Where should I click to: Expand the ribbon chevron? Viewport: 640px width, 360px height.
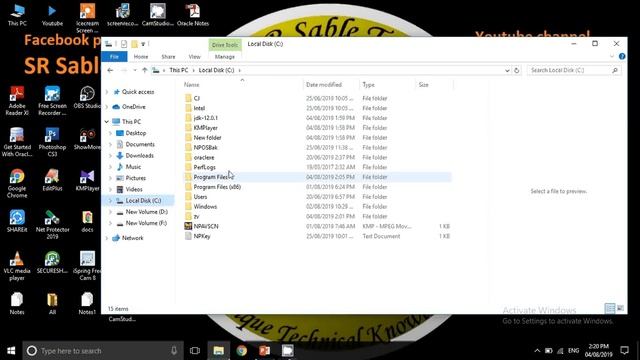pyautogui.click(x=611, y=56)
